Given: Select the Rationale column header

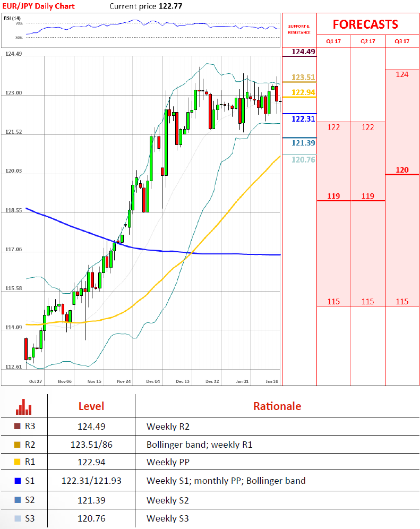Looking at the screenshot, I should pyautogui.click(x=277, y=406).
